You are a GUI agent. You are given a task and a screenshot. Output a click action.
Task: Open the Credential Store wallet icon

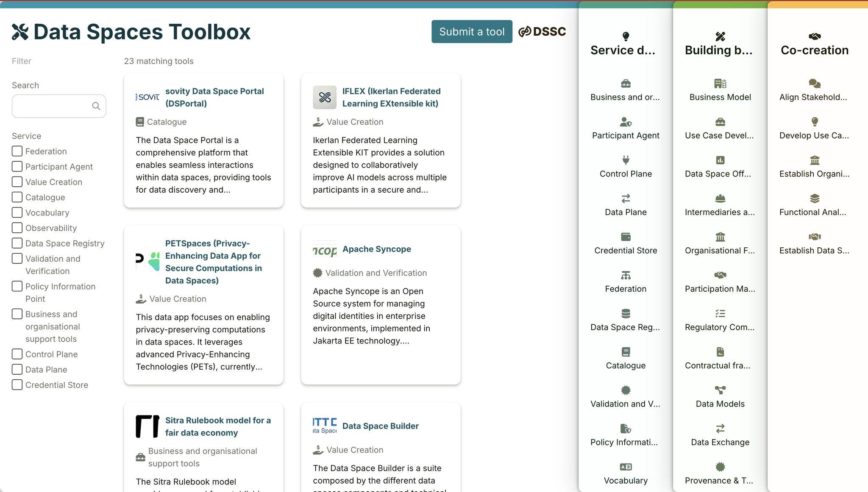pyautogui.click(x=626, y=237)
